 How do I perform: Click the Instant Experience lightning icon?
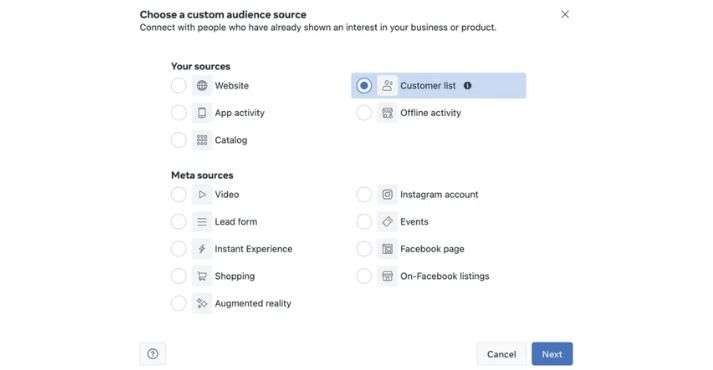click(x=202, y=249)
